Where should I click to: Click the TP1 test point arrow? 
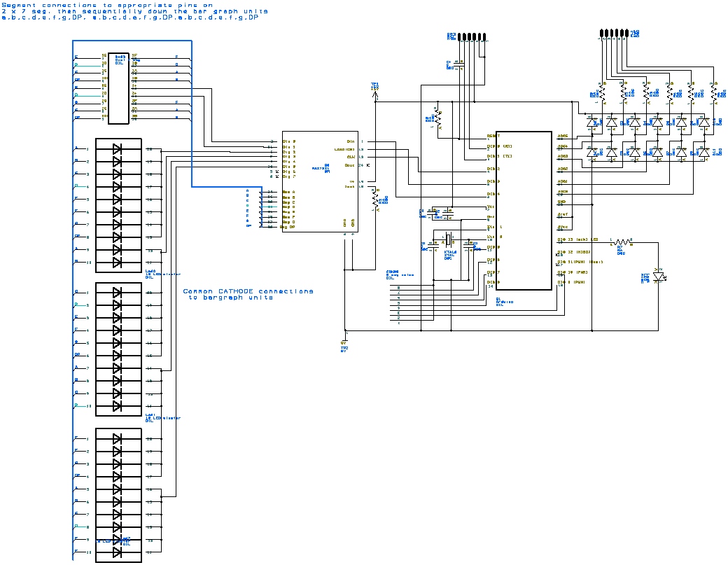click(375, 95)
